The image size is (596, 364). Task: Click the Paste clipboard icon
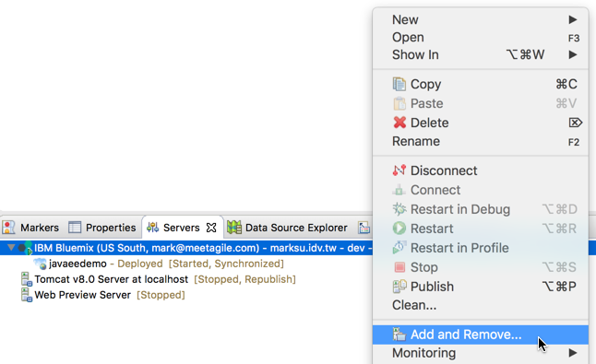click(x=399, y=103)
